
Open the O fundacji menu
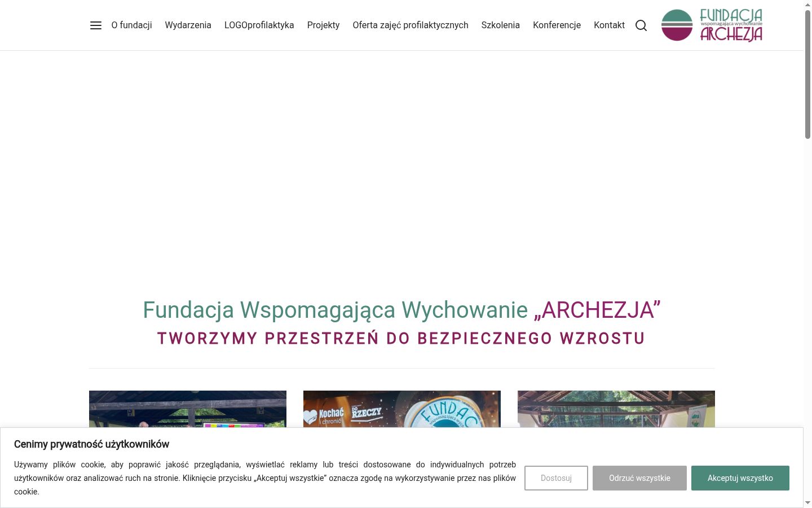pos(131,25)
